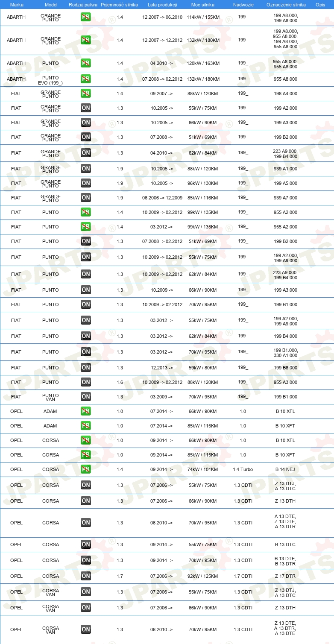Click the 12.2007 -> 12.2012 production years

(162, 40)
